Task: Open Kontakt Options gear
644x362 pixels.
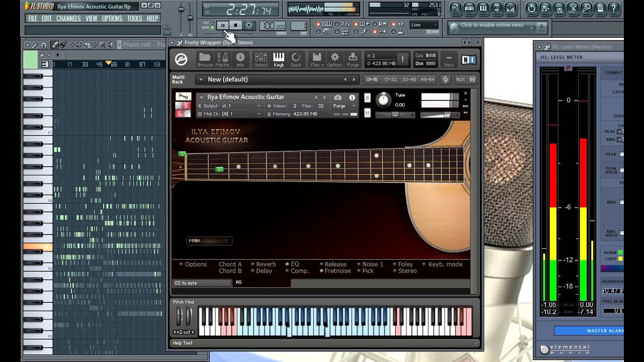Action: click(335, 59)
